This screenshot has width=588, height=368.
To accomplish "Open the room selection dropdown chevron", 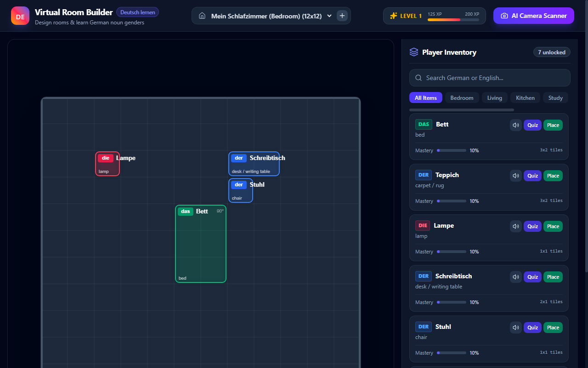I will 329,16.
